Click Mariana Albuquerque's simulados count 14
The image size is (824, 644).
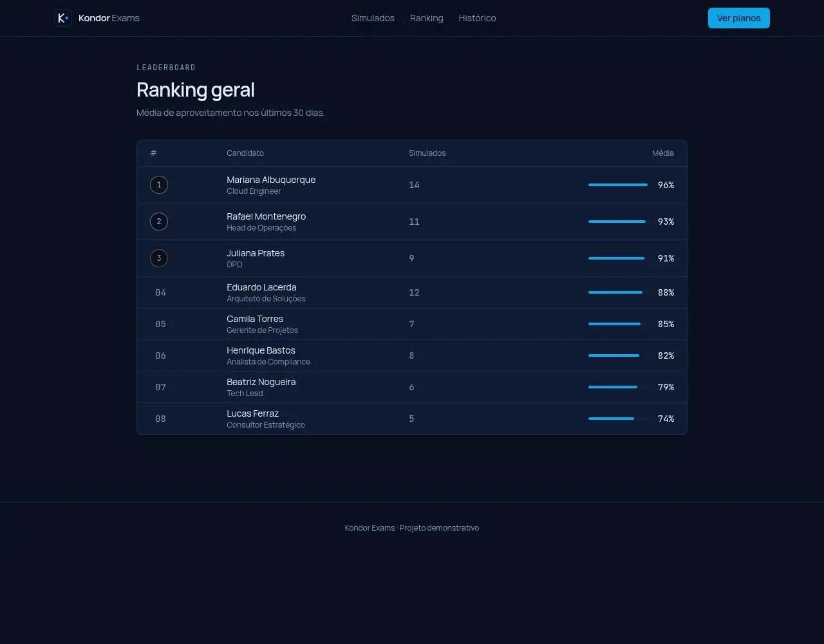point(414,185)
